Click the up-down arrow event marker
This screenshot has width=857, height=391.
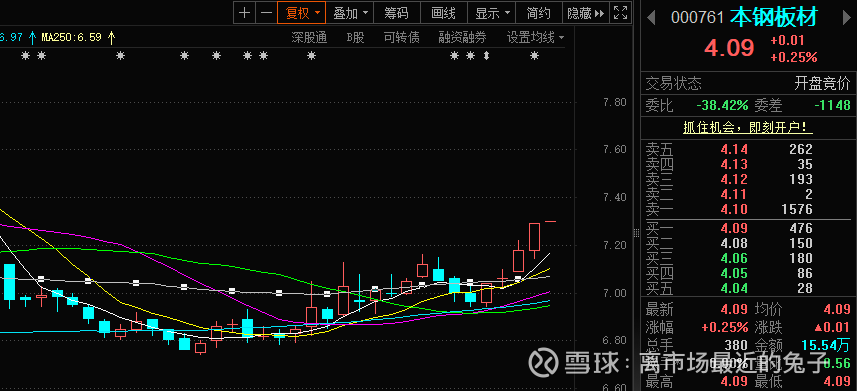point(486,56)
